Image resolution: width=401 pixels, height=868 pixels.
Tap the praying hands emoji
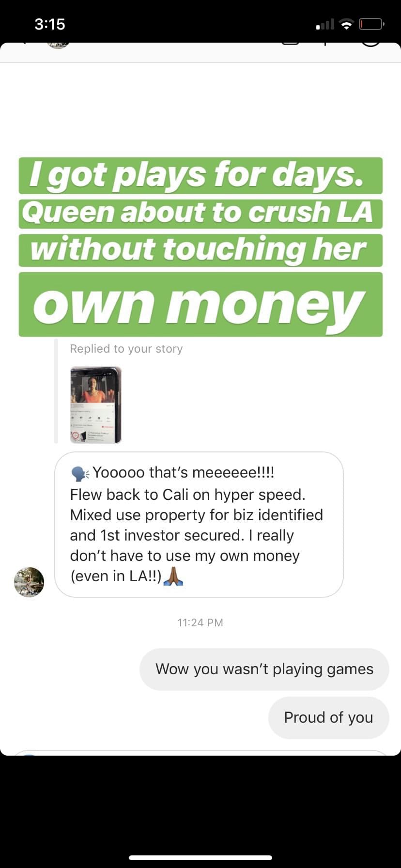(173, 575)
